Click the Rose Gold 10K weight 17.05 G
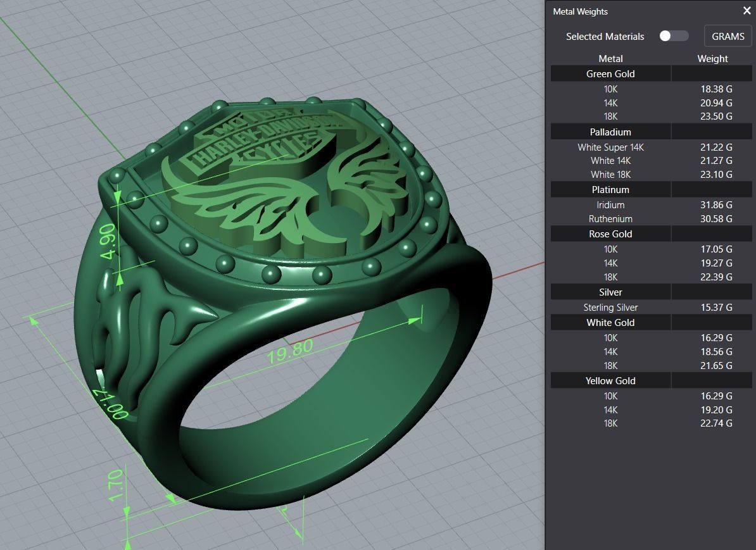 pyautogui.click(x=716, y=249)
